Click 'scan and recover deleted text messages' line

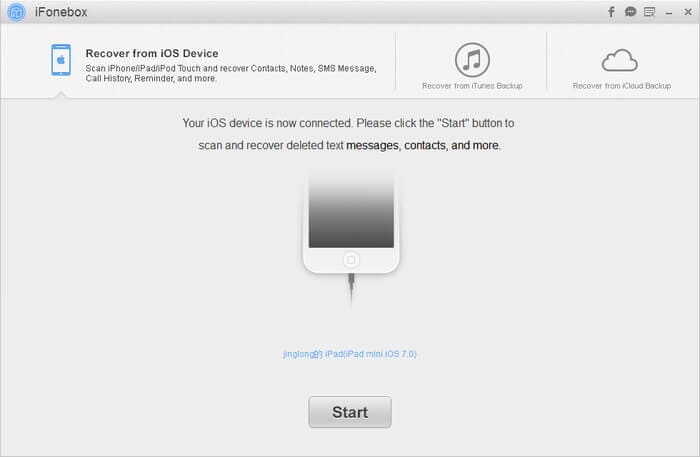[350, 145]
